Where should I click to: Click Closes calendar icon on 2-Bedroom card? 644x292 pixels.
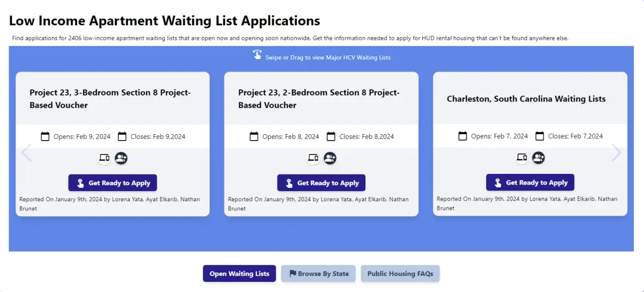pyautogui.click(x=331, y=136)
